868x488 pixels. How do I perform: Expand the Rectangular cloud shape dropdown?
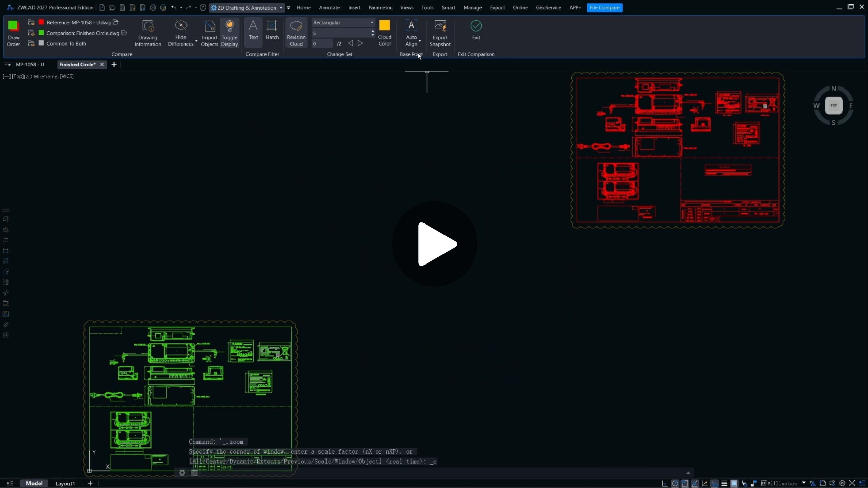(x=372, y=23)
